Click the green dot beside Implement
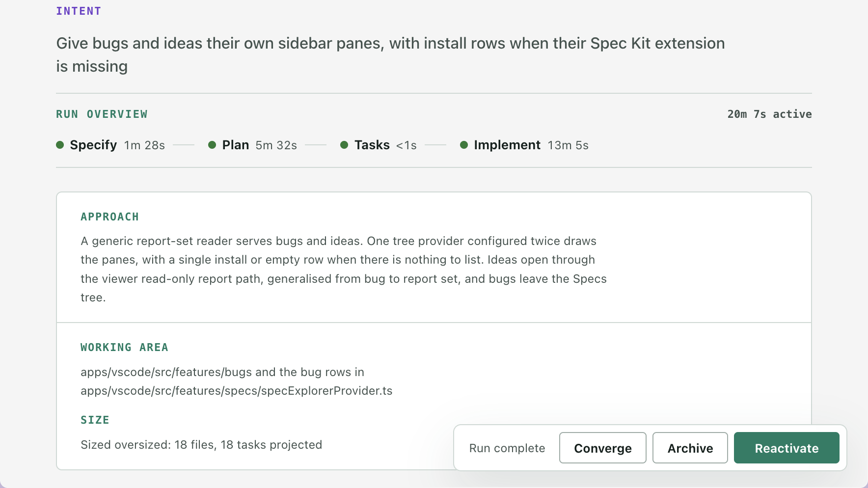The width and height of the screenshot is (868, 488). point(464,145)
